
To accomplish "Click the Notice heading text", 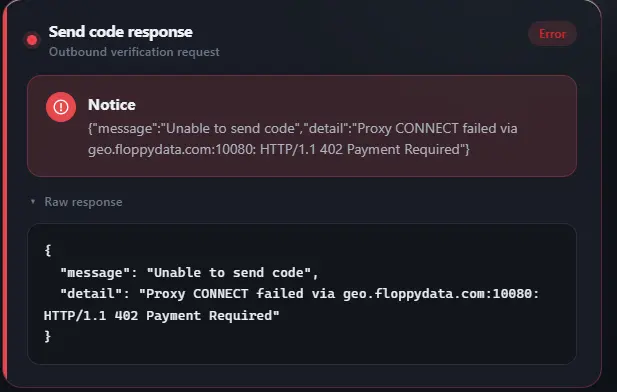I will (112, 105).
